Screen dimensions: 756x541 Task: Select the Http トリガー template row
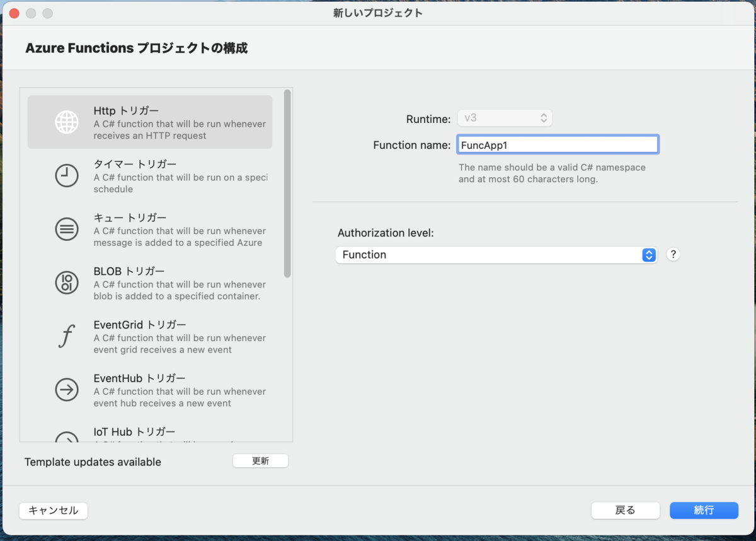(x=150, y=122)
